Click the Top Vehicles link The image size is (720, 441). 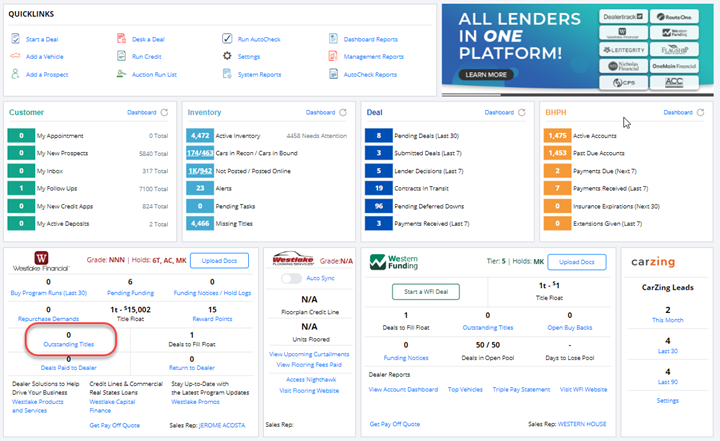(465, 390)
